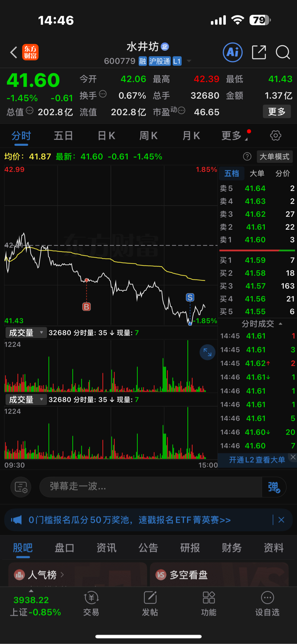
Task: Tap the 14:46 41.60 trade with 20 lots
Action: (x=258, y=432)
